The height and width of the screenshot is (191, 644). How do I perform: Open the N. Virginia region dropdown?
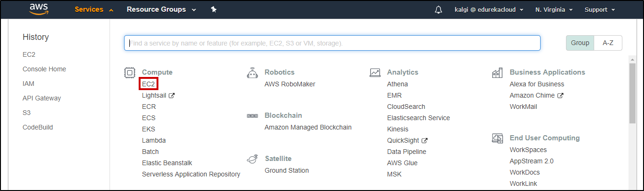554,9
